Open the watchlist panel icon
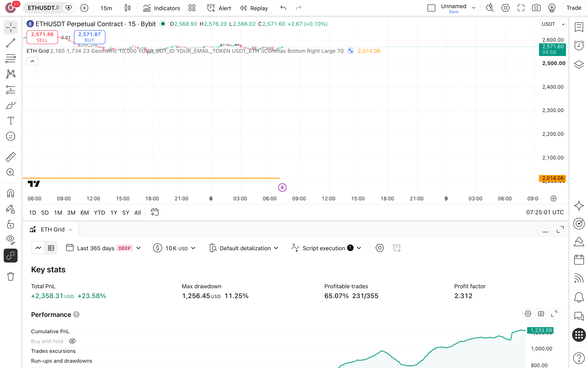The image size is (588, 368). (x=579, y=27)
